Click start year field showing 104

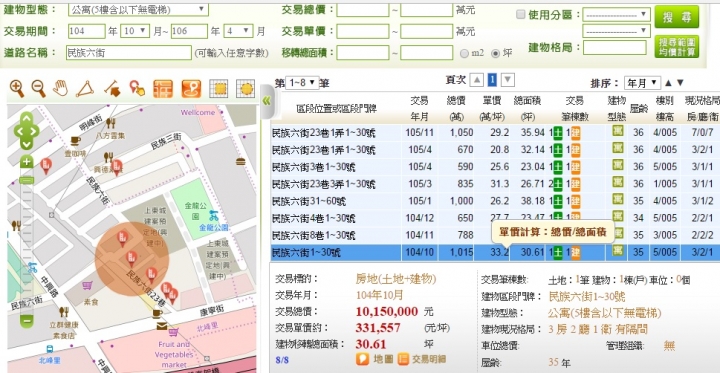point(87,31)
